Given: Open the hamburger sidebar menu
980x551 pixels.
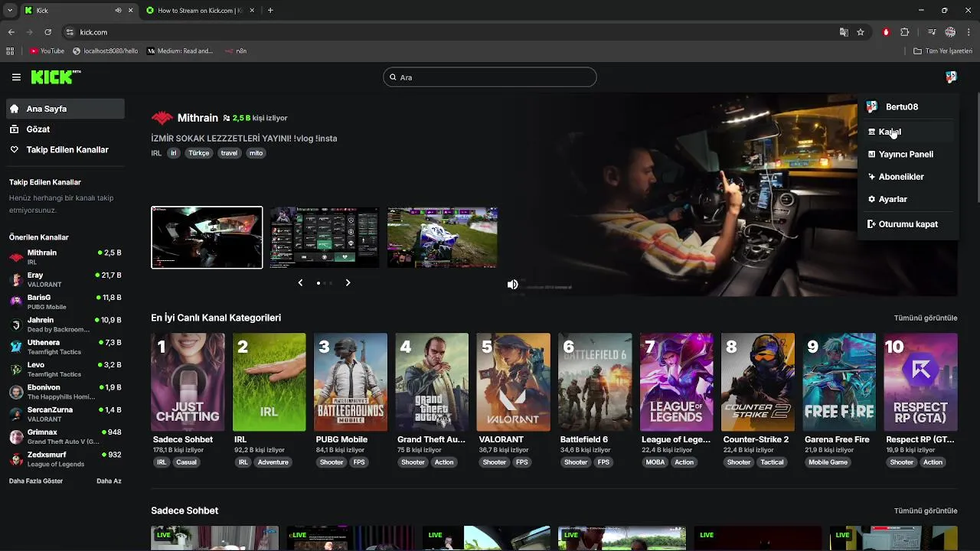Looking at the screenshot, I should pyautogui.click(x=16, y=77).
